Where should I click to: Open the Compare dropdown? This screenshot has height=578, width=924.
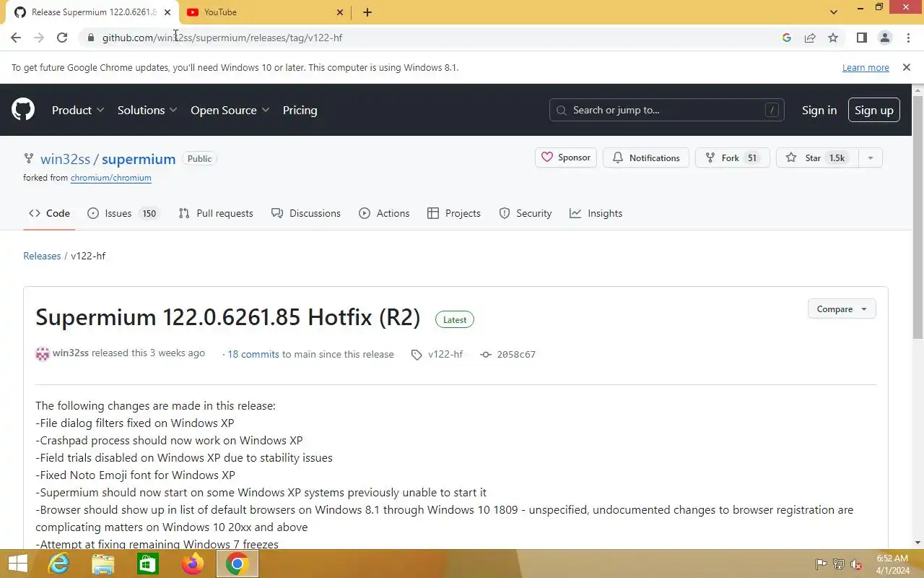click(x=842, y=309)
